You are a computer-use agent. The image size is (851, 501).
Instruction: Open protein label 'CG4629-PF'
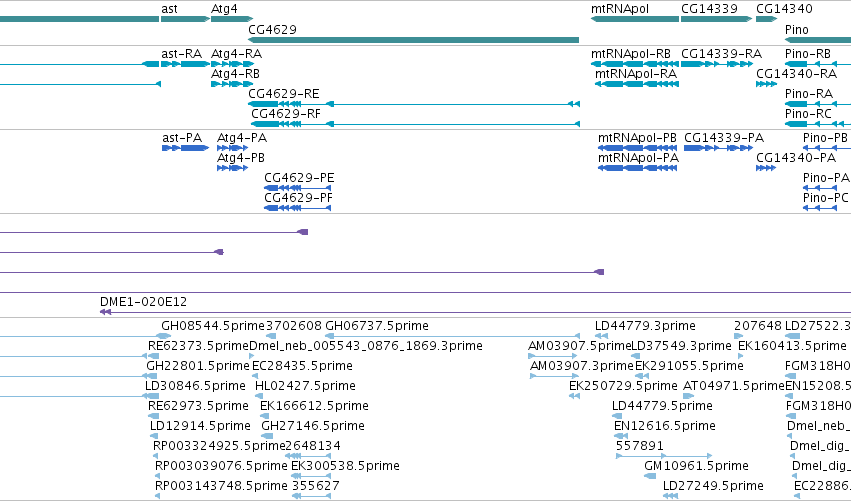[299, 198]
